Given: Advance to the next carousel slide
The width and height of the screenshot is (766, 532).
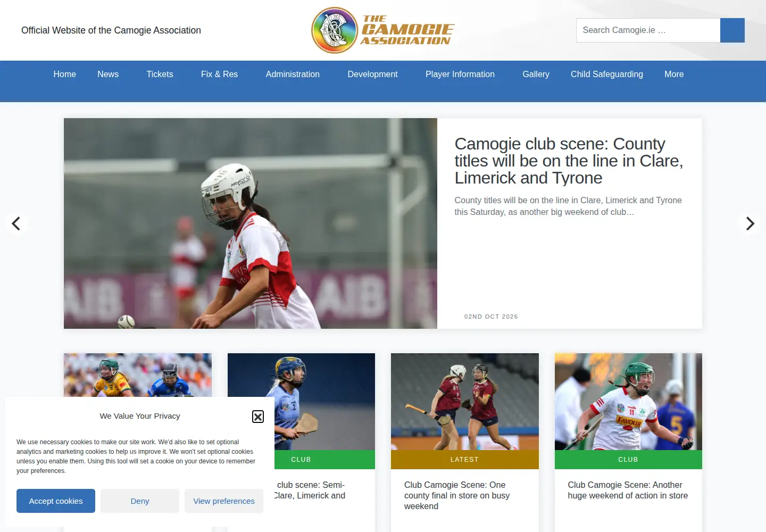Looking at the screenshot, I should (x=750, y=223).
